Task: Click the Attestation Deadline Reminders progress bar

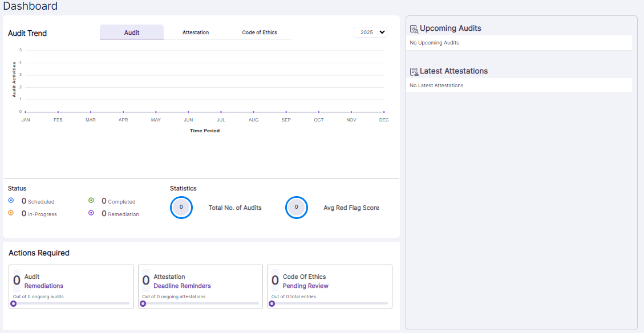Action: pos(200,304)
